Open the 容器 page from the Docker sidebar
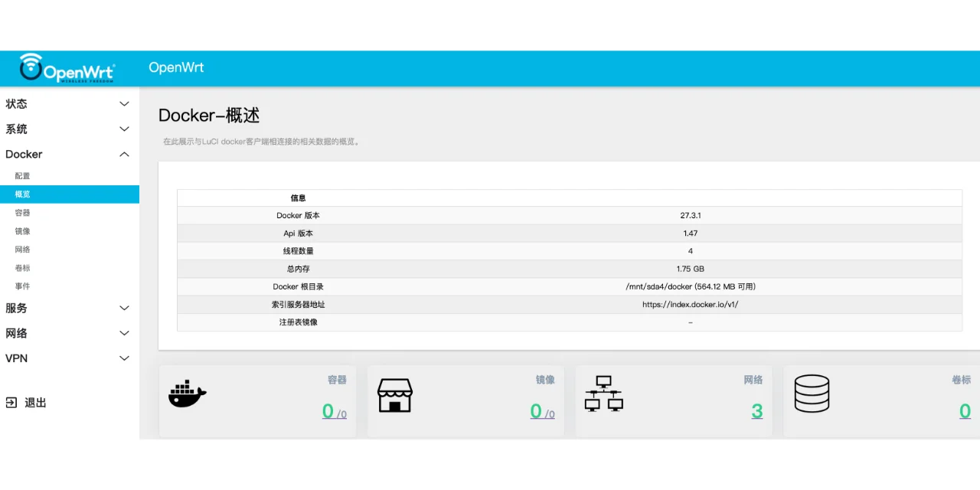The height and width of the screenshot is (490, 980). point(22,212)
